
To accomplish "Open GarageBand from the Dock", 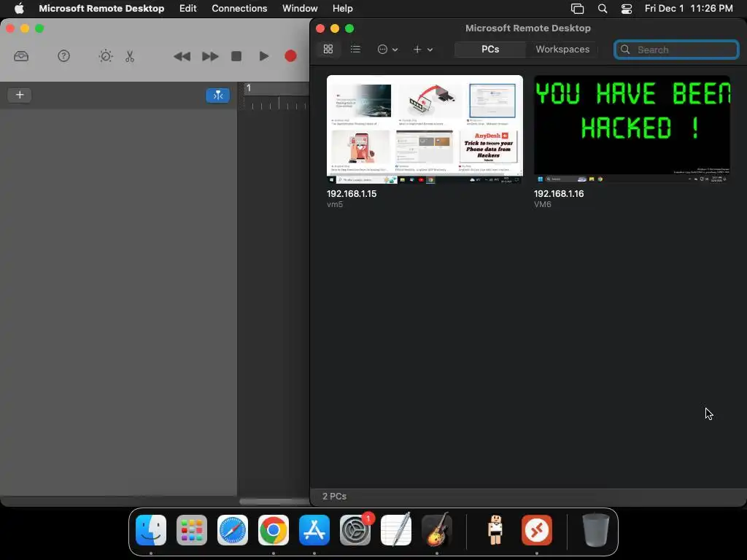I will [437, 529].
